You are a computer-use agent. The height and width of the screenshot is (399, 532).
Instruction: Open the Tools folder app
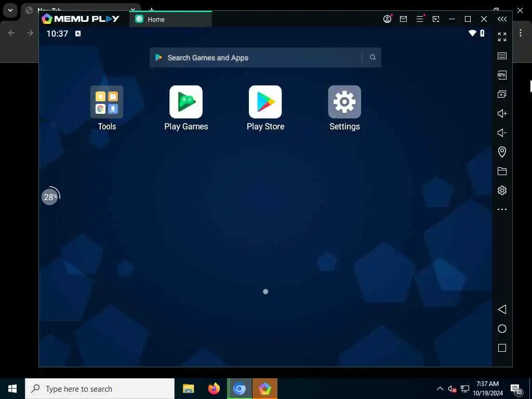[107, 102]
